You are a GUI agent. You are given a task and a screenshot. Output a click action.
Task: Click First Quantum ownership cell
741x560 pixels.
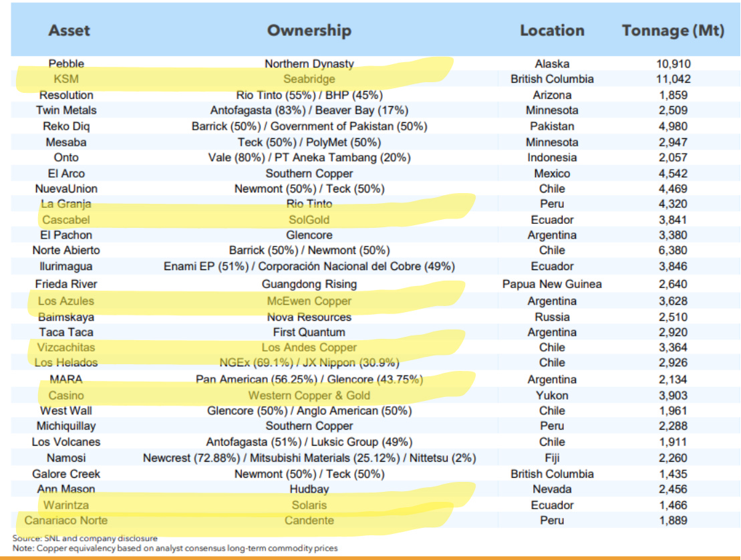309,332
